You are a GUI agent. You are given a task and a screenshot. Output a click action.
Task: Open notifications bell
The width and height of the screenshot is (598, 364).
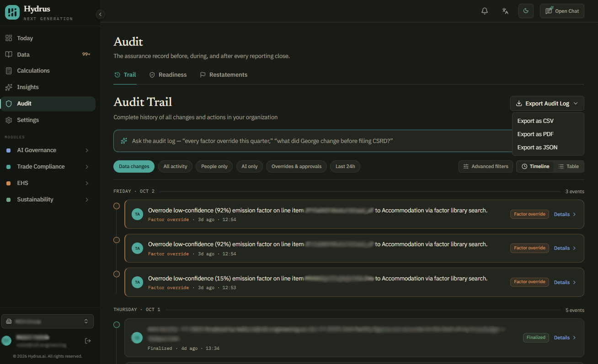click(485, 11)
